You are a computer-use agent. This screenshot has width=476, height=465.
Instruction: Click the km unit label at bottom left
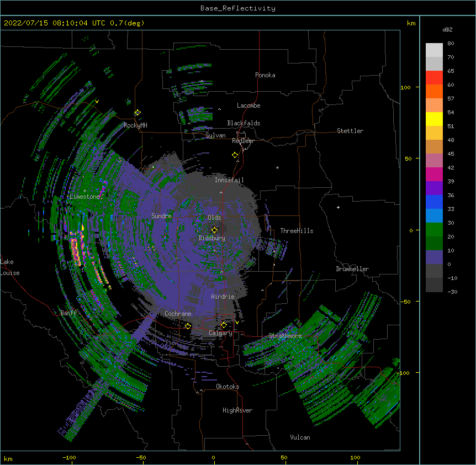click(8, 458)
